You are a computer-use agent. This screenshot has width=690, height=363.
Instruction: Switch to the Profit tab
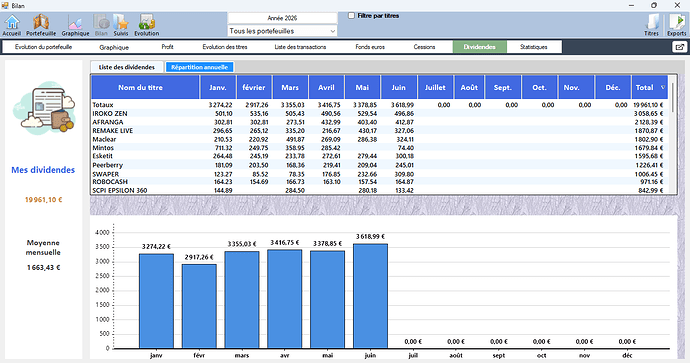click(x=167, y=47)
